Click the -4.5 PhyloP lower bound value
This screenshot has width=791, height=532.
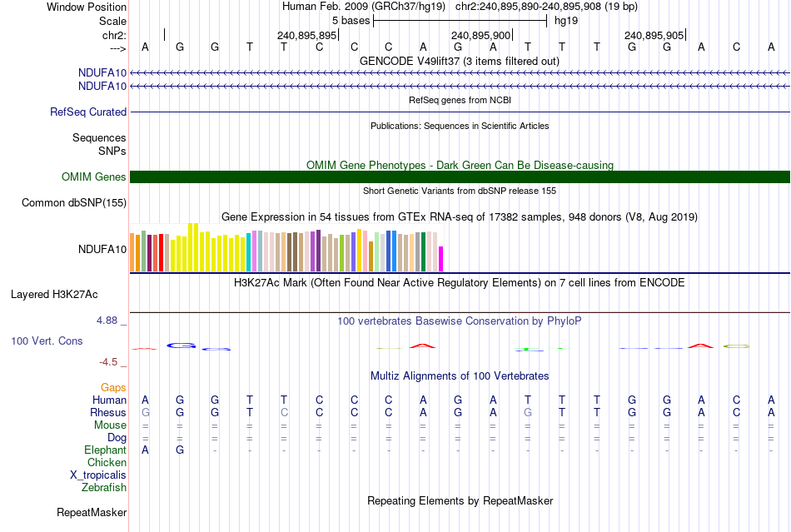(x=108, y=362)
